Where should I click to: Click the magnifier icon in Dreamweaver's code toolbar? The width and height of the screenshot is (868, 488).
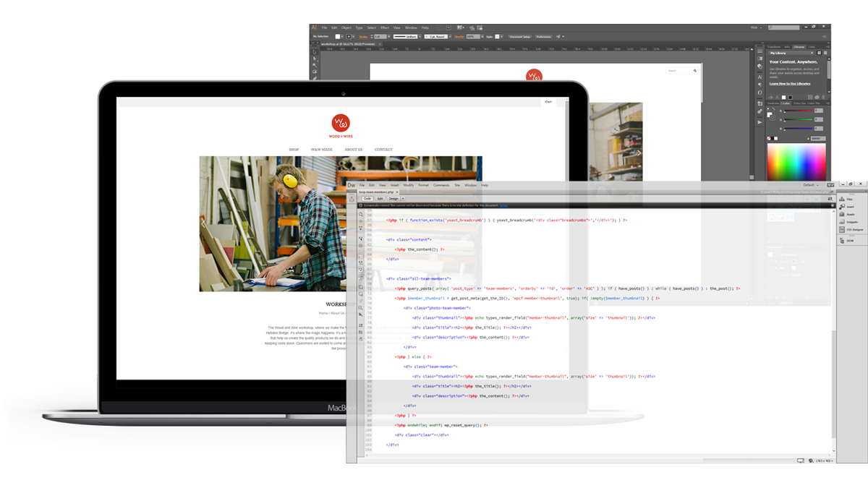[360, 215]
